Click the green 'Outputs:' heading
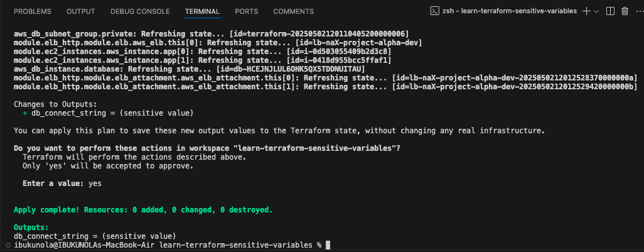Image resolution: width=644 pixels, height=252 pixels. tap(31, 227)
